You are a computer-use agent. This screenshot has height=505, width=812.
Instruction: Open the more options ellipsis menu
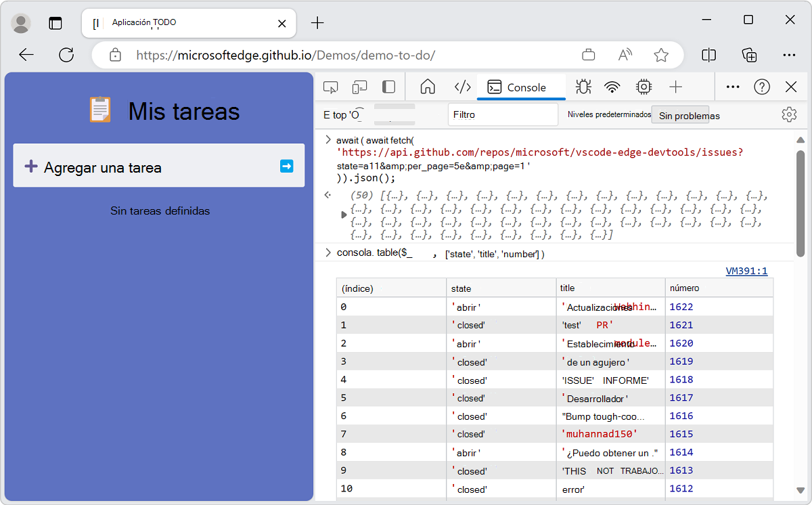tap(733, 87)
